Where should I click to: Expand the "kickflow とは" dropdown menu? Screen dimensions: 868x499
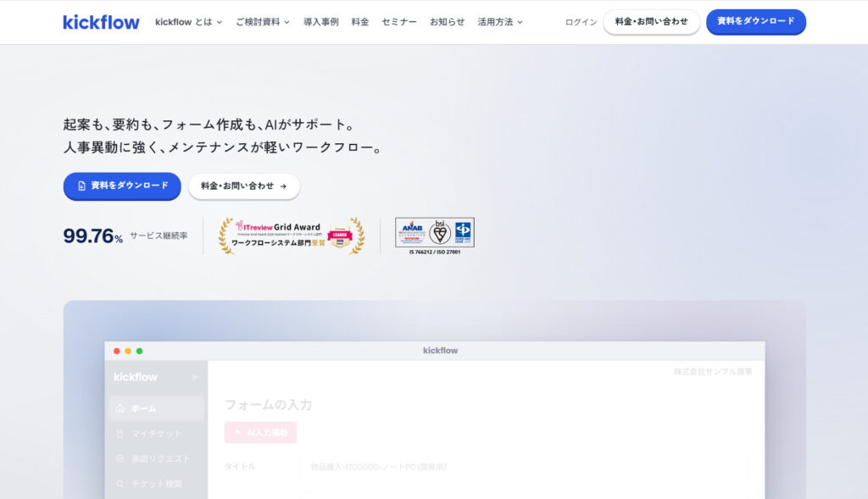tap(189, 22)
